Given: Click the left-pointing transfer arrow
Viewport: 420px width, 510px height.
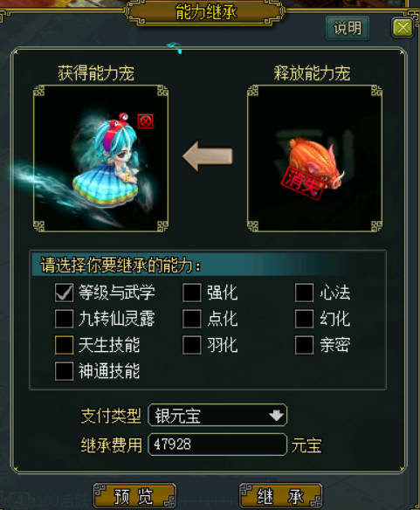Looking at the screenshot, I should coord(208,156).
